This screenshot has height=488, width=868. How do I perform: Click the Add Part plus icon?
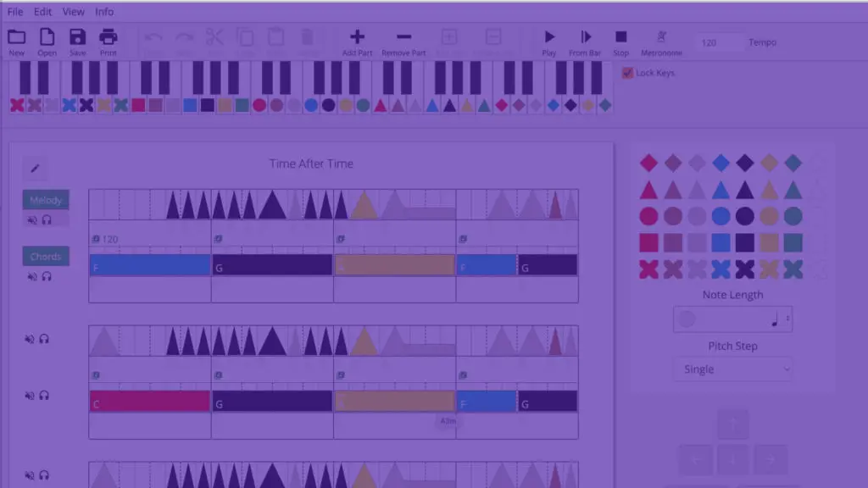[x=357, y=37]
